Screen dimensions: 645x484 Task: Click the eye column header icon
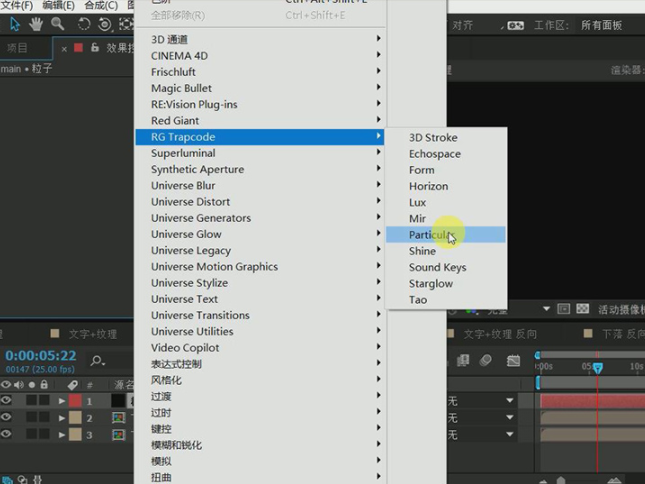[x=6, y=385]
